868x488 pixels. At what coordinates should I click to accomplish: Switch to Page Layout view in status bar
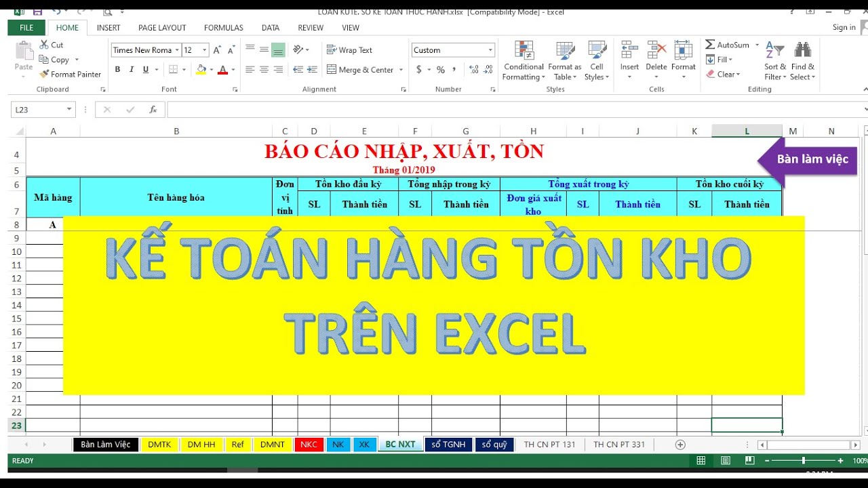[726, 461]
